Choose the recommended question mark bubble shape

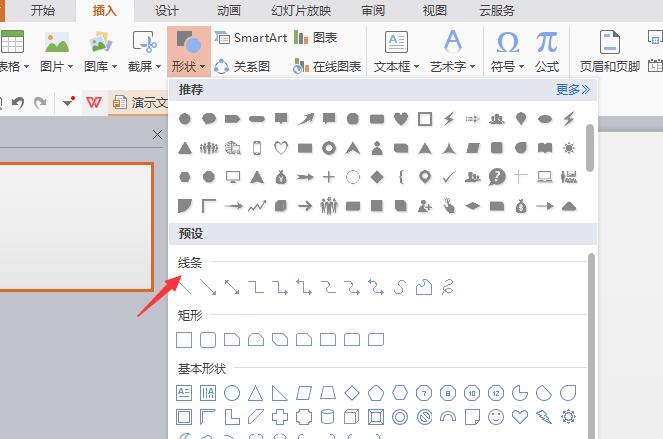(497, 177)
